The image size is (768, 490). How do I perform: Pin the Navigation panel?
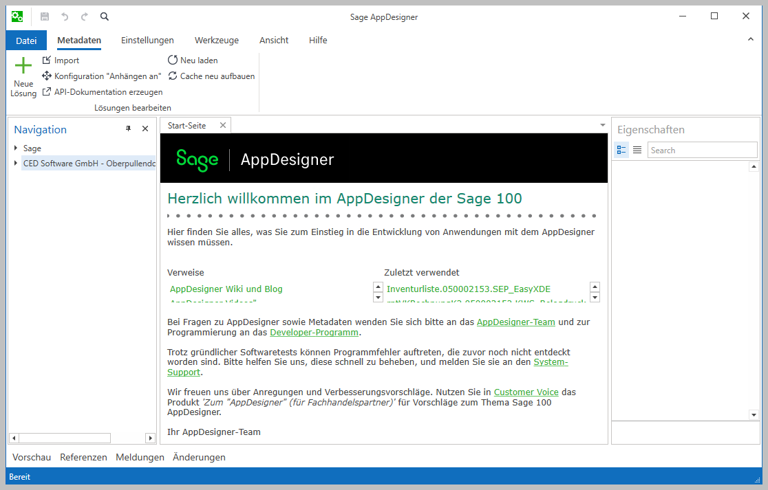(128, 129)
